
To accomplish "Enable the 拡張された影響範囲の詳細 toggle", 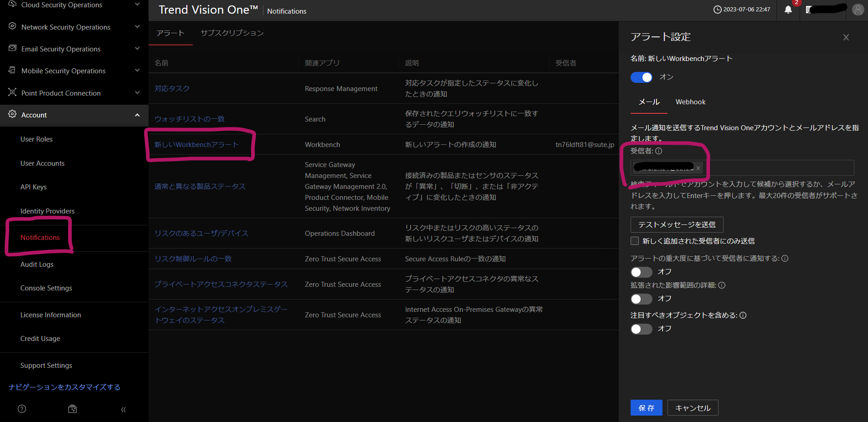I will pyautogui.click(x=641, y=299).
